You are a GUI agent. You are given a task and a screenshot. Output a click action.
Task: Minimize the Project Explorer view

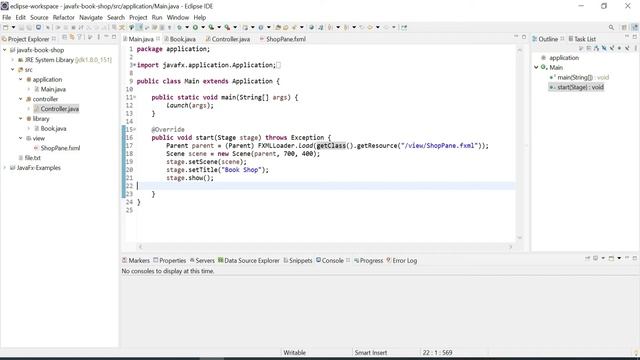pyautogui.click(x=106, y=37)
